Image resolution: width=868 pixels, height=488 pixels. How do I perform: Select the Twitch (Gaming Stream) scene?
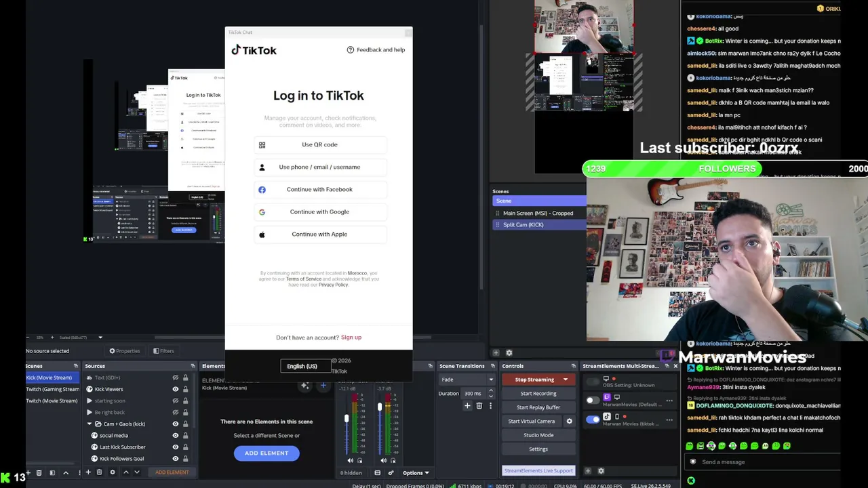[52, 389]
